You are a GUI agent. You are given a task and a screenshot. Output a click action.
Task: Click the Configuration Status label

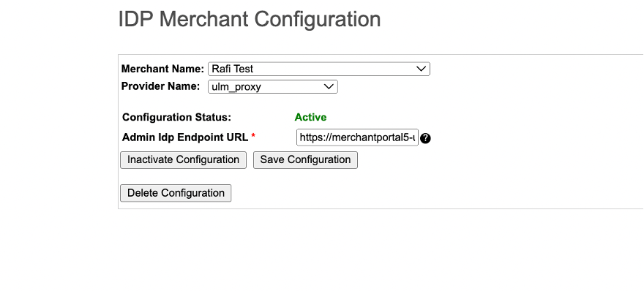(x=176, y=118)
